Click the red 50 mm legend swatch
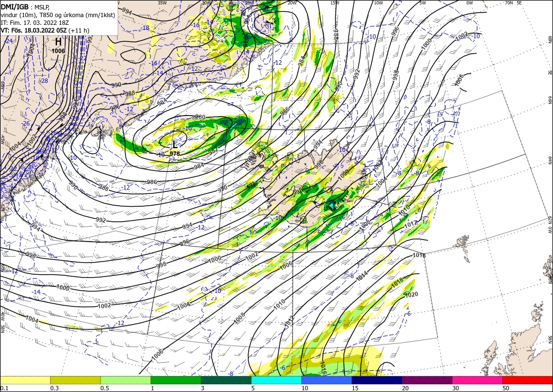This screenshot has height=392, width=553. (x=528, y=380)
